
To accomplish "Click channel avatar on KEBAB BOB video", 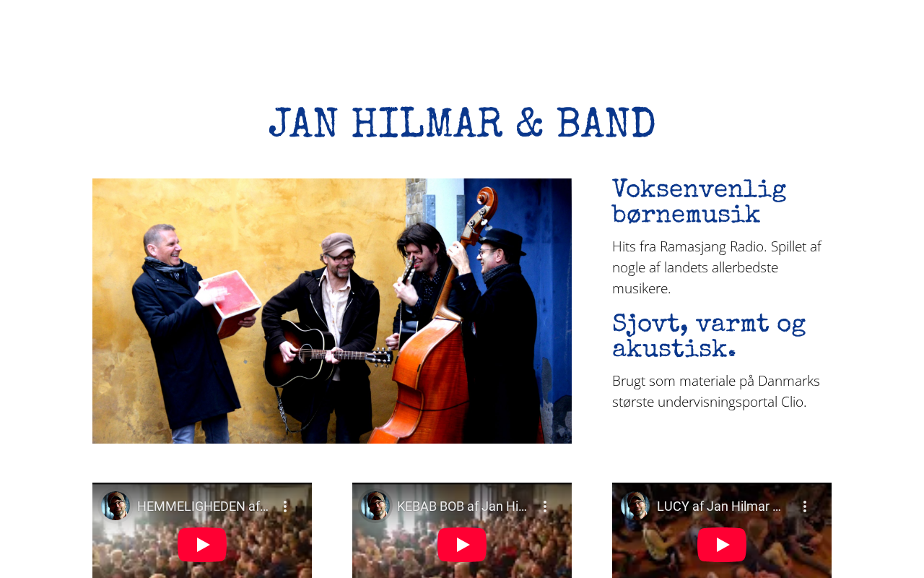I will pos(375,506).
